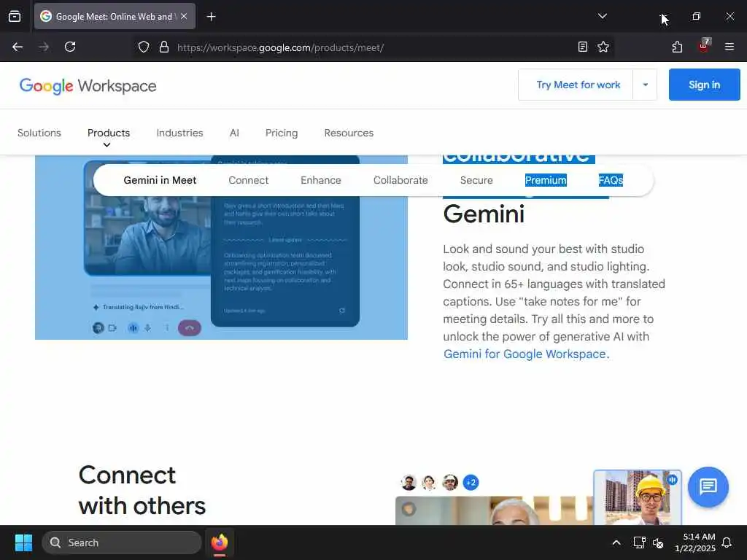Viewport: 747px width, 560px height.
Task: Open the uBlock extension icon with badge
Action: [704, 46]
